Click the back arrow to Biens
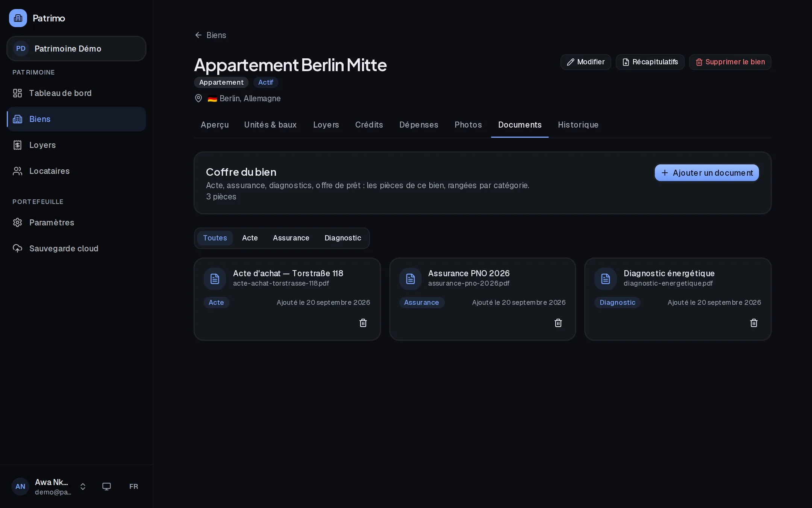Screen dimensions: 812x508 pyautogui.click(x=198, y=35)
